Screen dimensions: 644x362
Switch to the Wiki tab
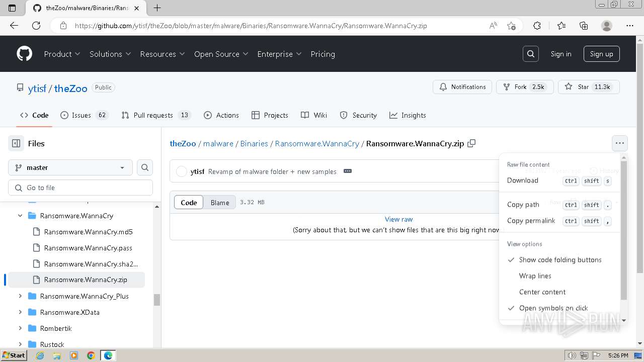[314, 115]
